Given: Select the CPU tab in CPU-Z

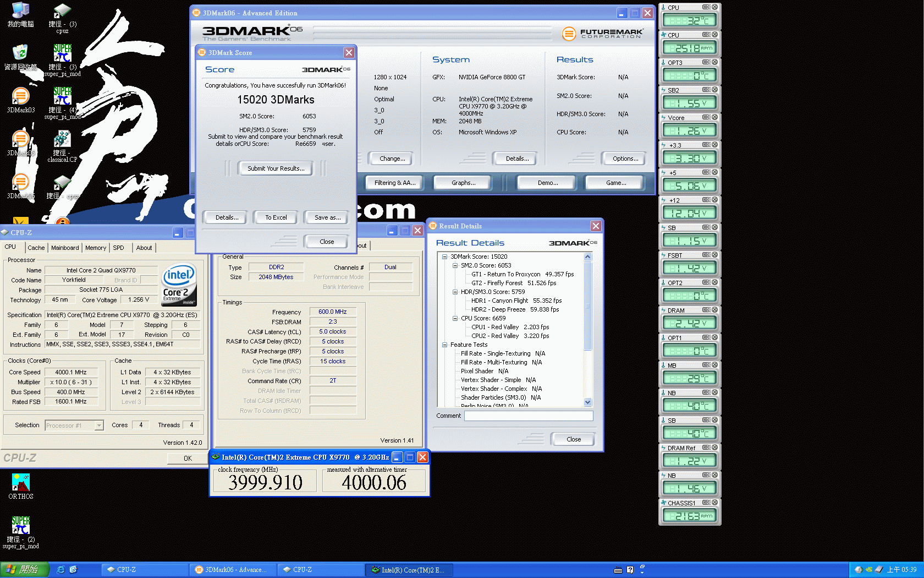Looking at the screenshot, I should (11, 247).
